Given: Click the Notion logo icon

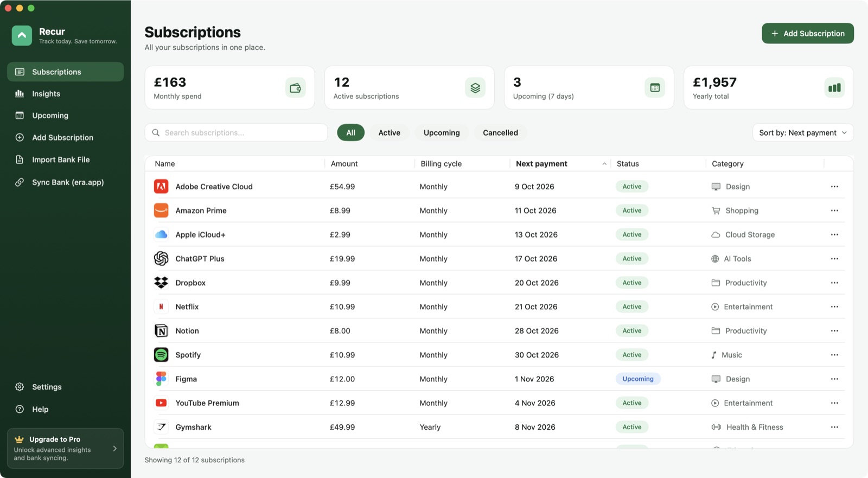Looking at the screenshot, I should tap(161, 331).
